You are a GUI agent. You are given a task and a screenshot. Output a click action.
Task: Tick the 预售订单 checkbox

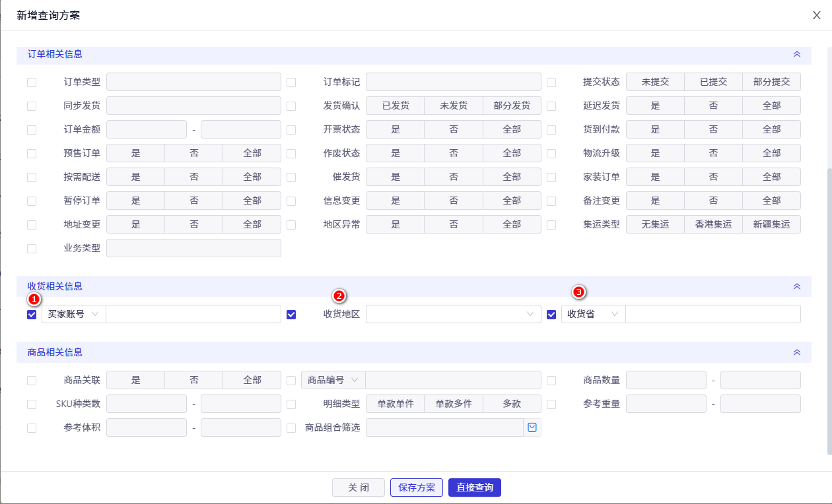tap(32, 154)
